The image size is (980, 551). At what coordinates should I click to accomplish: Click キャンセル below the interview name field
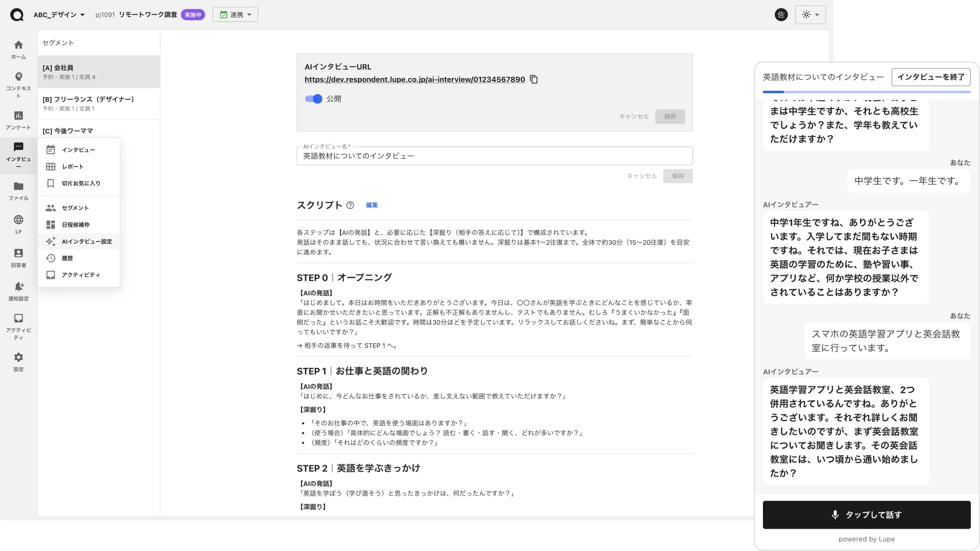point(642,176)
